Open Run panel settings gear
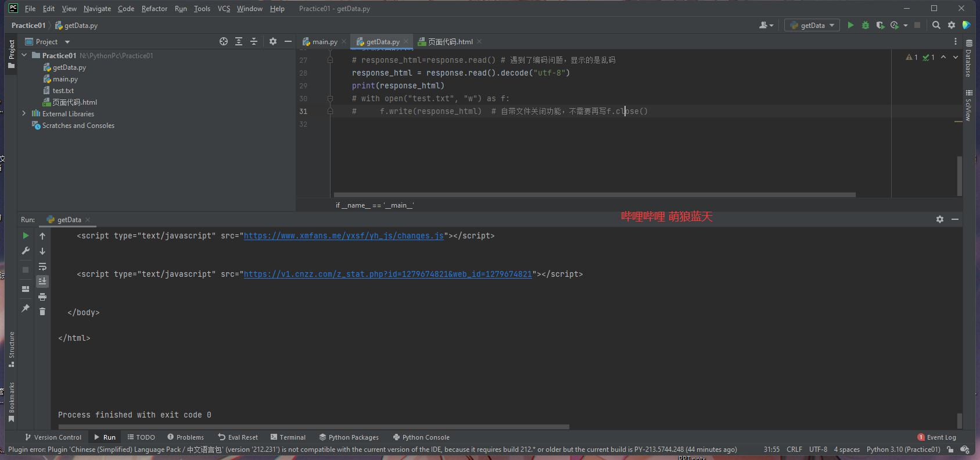 pos(940,219)
